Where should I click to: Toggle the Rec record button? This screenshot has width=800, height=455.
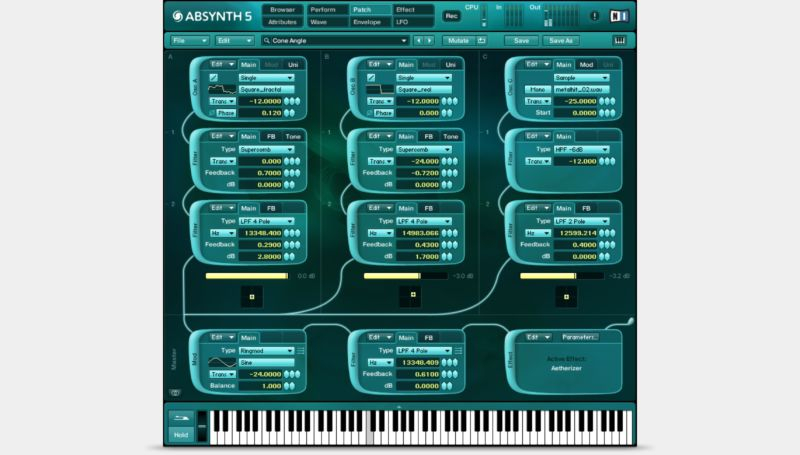(451, 16)
